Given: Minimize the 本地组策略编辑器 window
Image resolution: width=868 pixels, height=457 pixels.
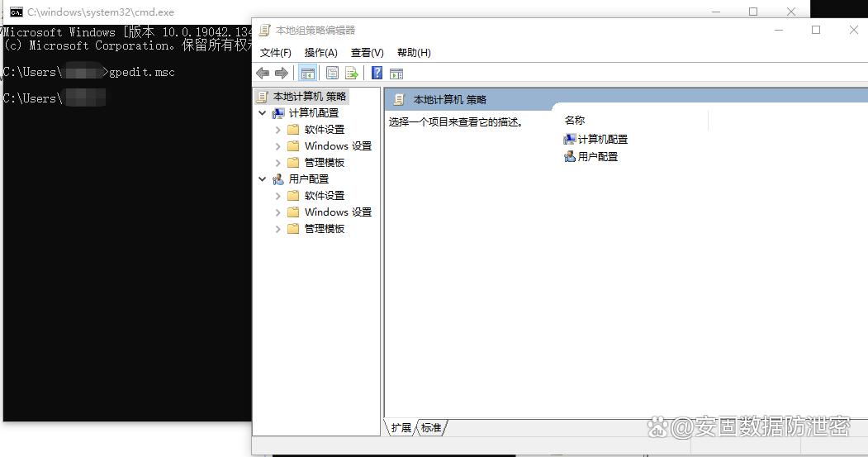Looking at the screenshot, I should click(779, 30).
